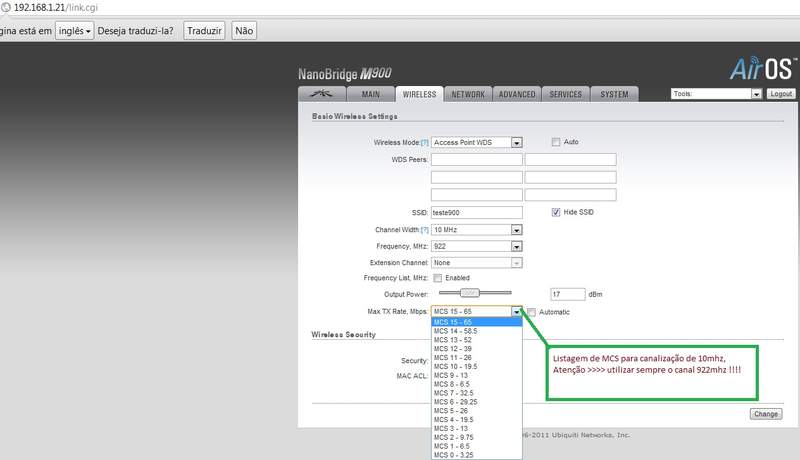Image resolution: width=800 pixels, height=460 pixels.
Task: Select MCS 10 - 19.5 option
Action: [477, 366]
